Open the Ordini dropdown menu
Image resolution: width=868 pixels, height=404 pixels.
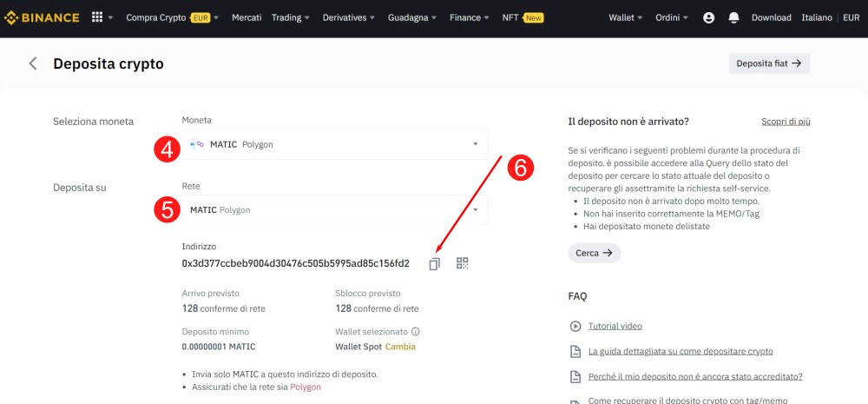[672, 17]
